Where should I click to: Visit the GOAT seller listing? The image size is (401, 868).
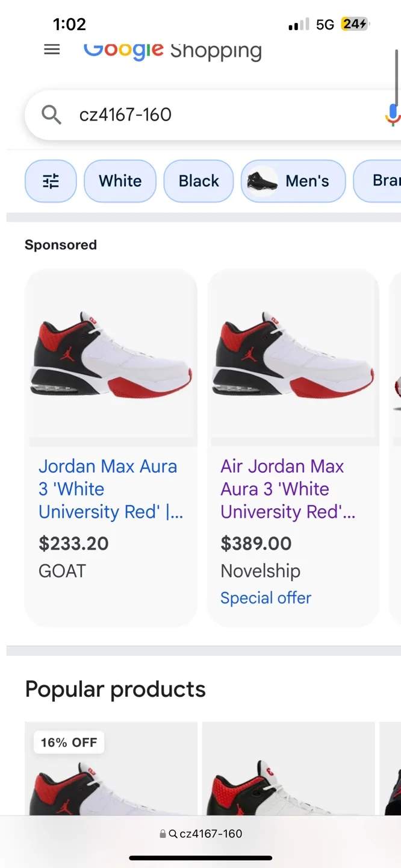click(62, 571)
